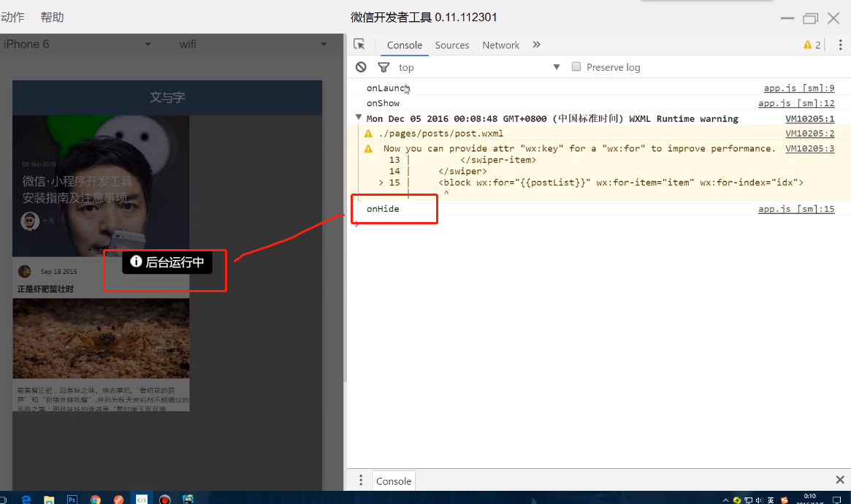Show hidden tray icons with the up chevron
The height and width of the screenshot is (504, 851).
[x=725, y=500]
